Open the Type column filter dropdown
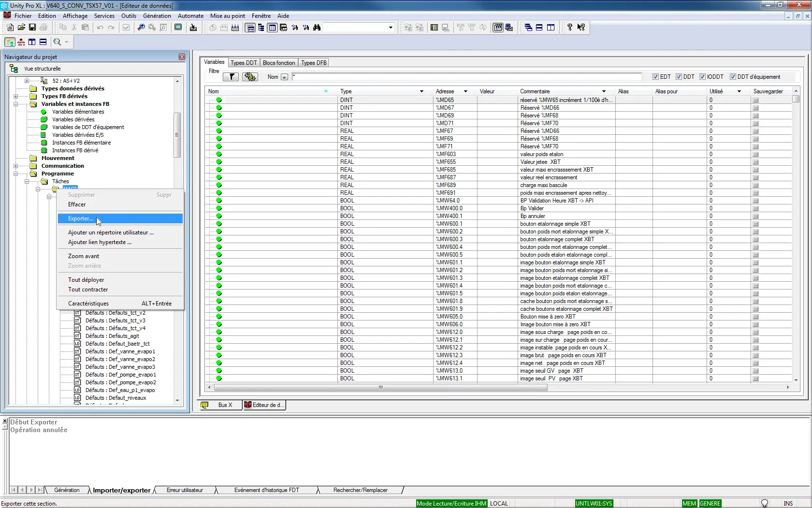 tap(421, 91)
